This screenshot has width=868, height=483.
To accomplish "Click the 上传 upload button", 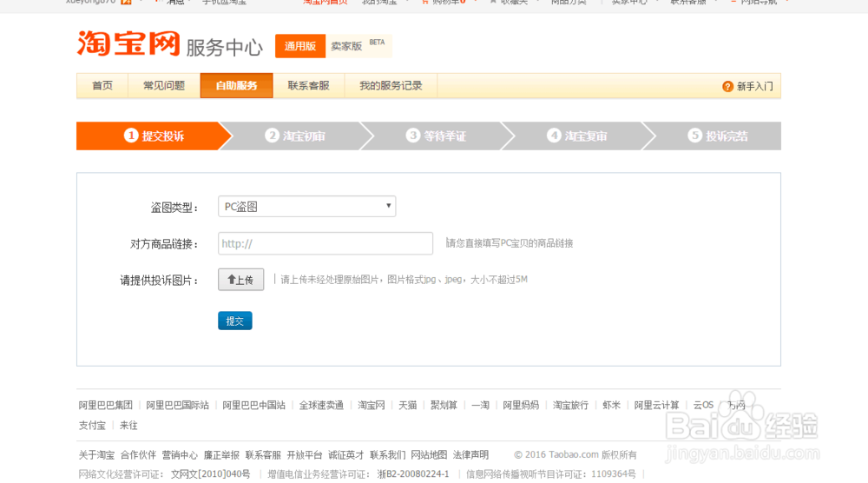I will click(x=240, y=280).
